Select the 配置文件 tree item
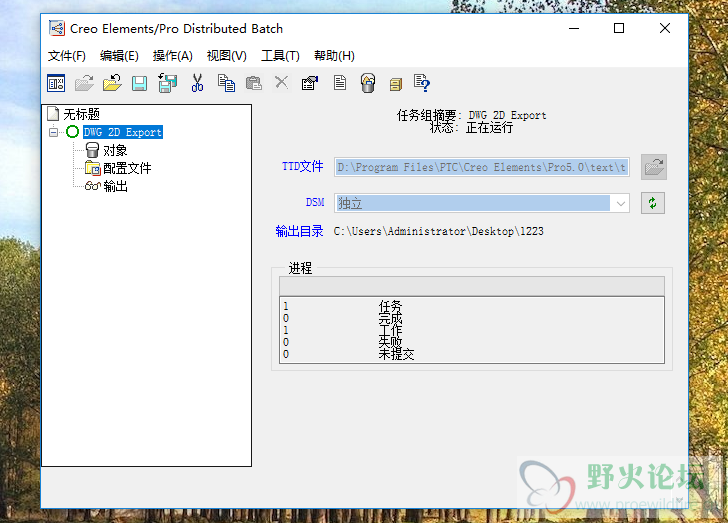728x523 pixels. pos(127,168)
